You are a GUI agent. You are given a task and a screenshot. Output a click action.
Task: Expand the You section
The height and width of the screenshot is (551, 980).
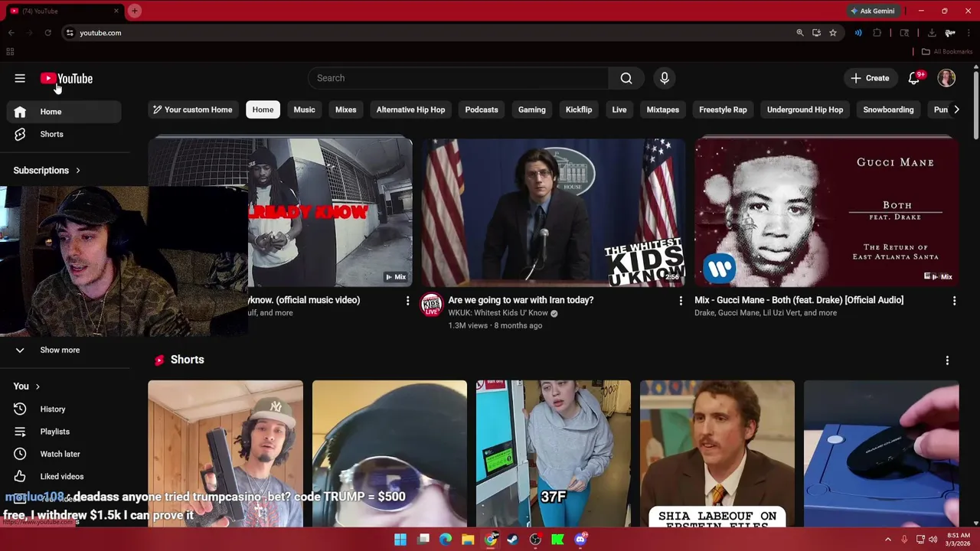tap(27, 386)
